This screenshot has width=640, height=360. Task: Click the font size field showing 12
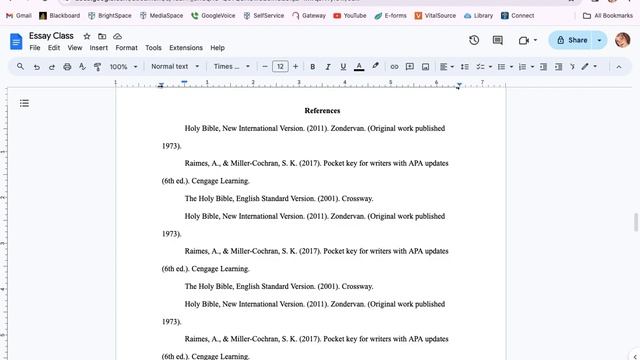click(280, 67)
